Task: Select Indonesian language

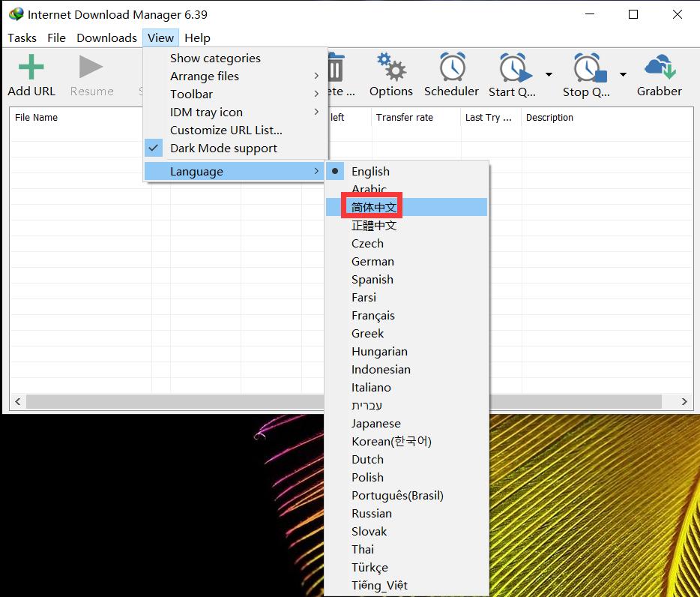Action: tap(406, 369)
